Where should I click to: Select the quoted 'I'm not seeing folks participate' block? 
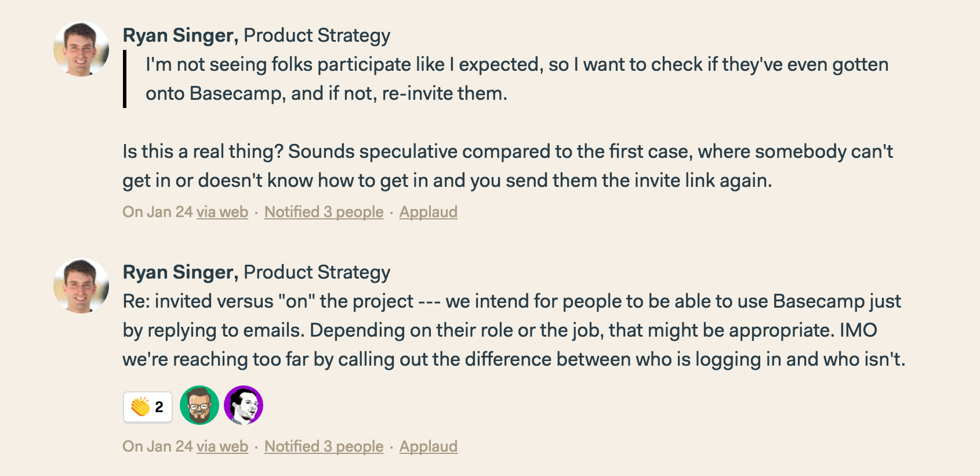point(506,78)
